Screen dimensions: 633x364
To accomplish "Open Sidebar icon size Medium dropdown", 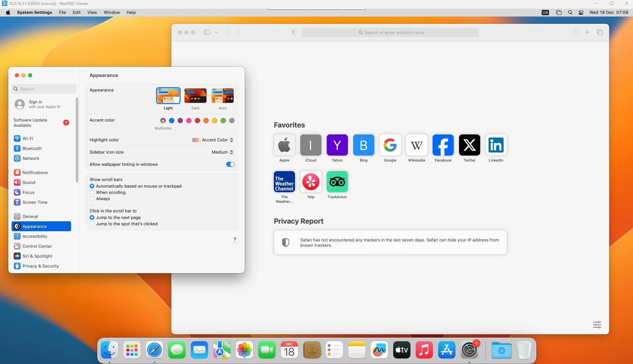I will coord(223,152).
